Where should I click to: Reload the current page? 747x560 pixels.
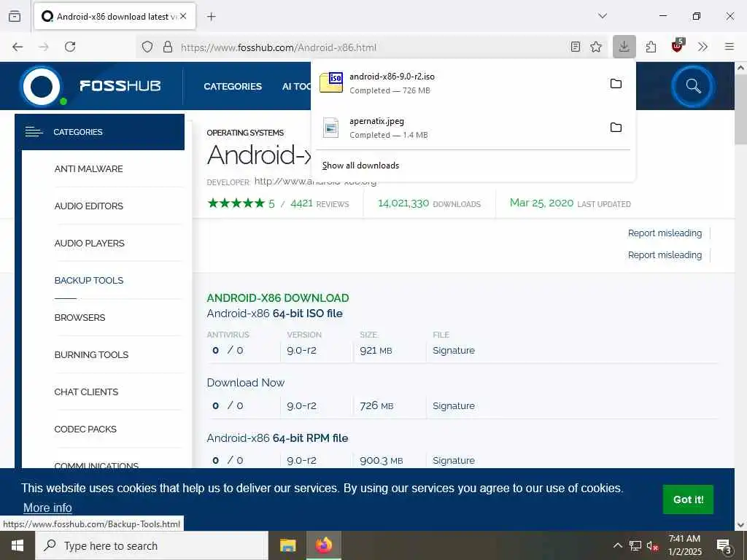70,47
